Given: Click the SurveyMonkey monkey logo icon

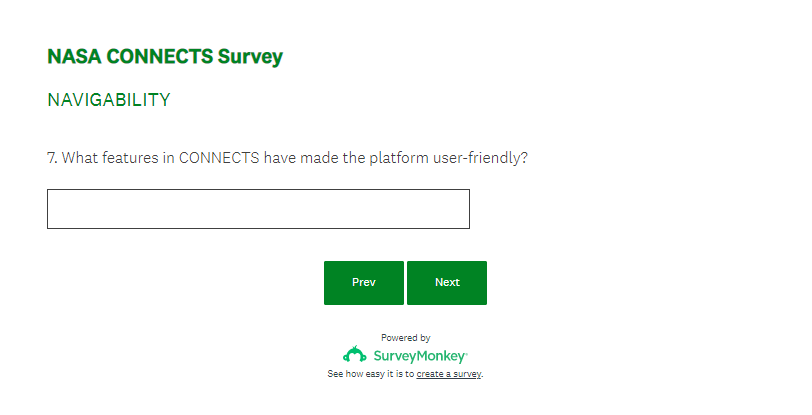Looking at the screenshot, I should (355, 355).
